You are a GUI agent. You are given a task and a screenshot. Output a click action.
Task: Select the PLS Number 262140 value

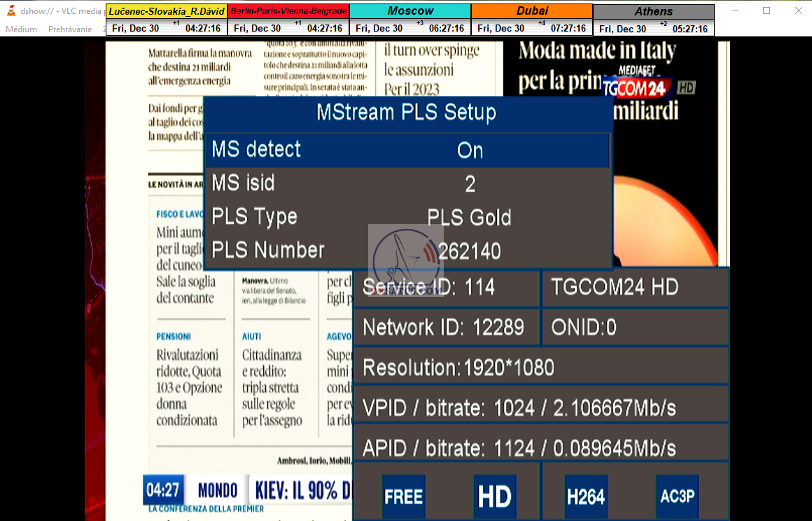[469, 251]
